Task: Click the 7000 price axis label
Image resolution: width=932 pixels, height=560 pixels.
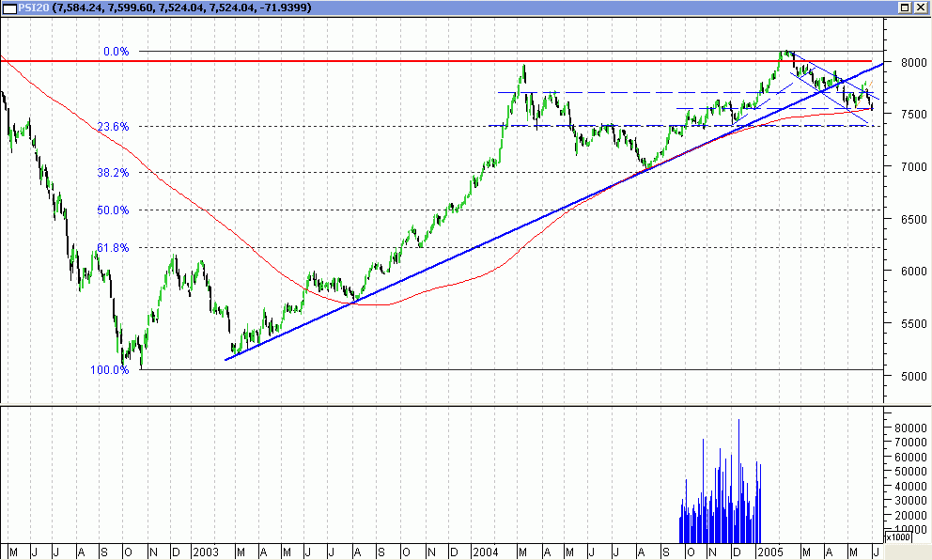Action: click(x=913, y=167)
